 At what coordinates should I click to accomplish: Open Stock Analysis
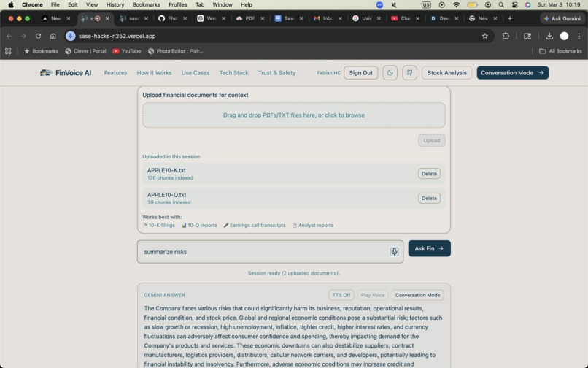click(446, 73)
